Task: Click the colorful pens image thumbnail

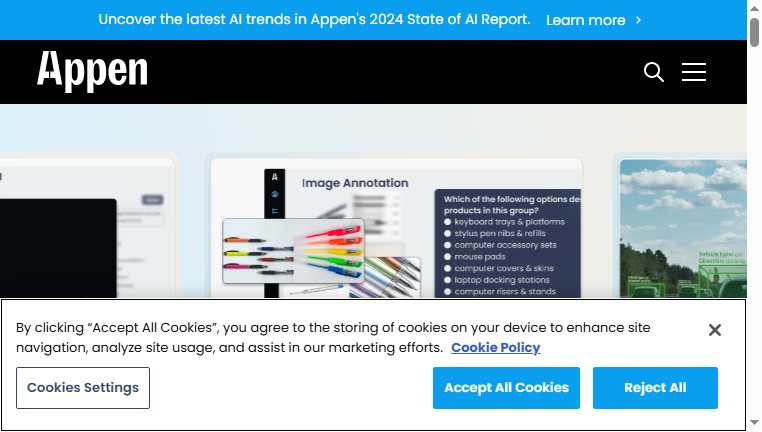Action: coord(293,251)
